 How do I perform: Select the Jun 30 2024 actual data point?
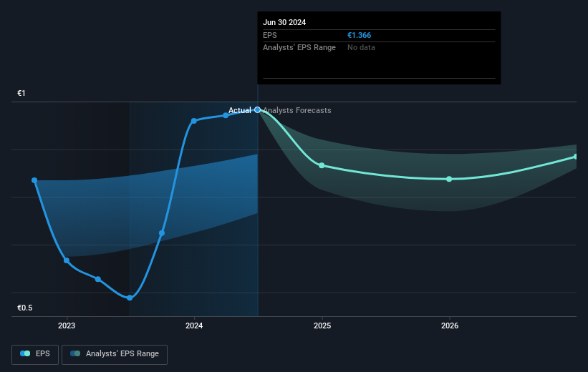(257, 109)
